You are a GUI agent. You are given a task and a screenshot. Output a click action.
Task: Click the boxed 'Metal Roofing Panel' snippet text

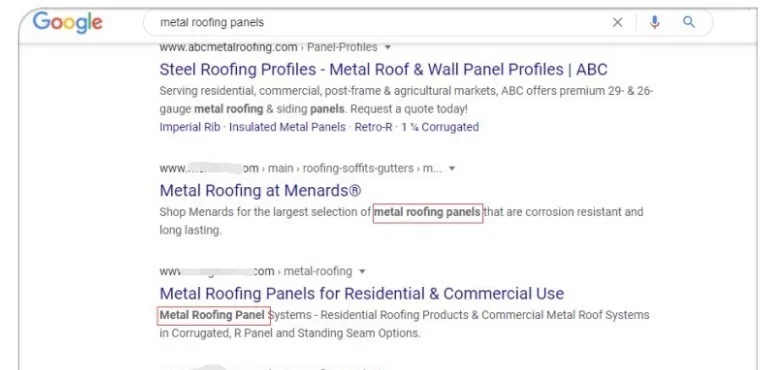coord(213,315)
